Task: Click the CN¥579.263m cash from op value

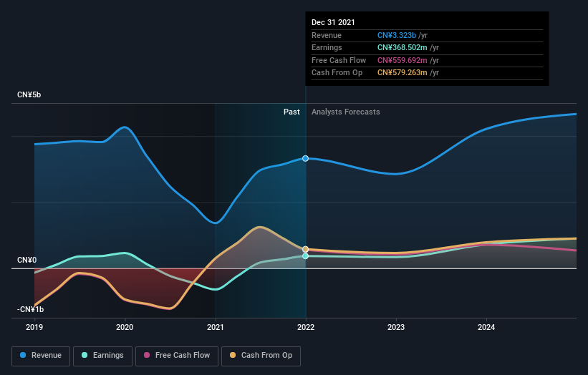Action: pyautogui.click(x=402, y=73)
